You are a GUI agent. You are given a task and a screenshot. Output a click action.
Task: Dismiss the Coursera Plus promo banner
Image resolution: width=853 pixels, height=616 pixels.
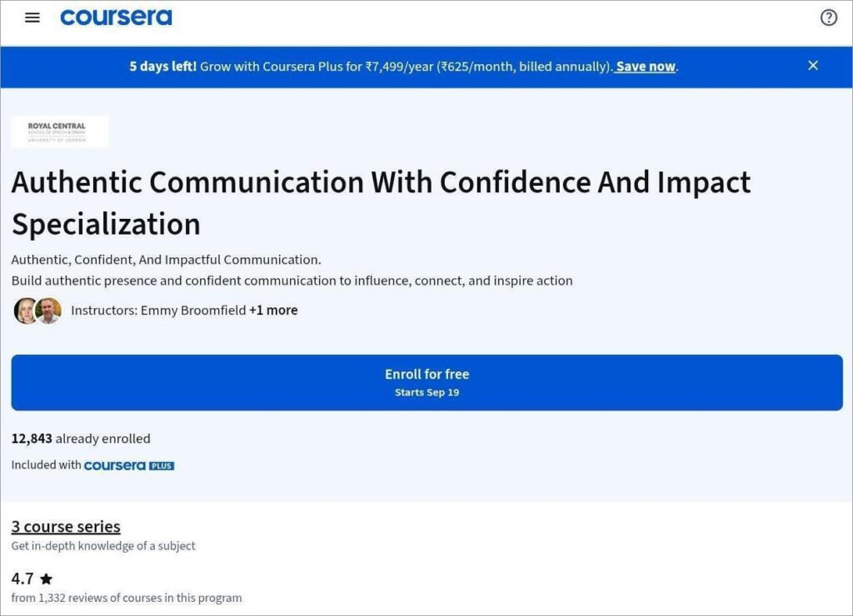coord(813,66)
